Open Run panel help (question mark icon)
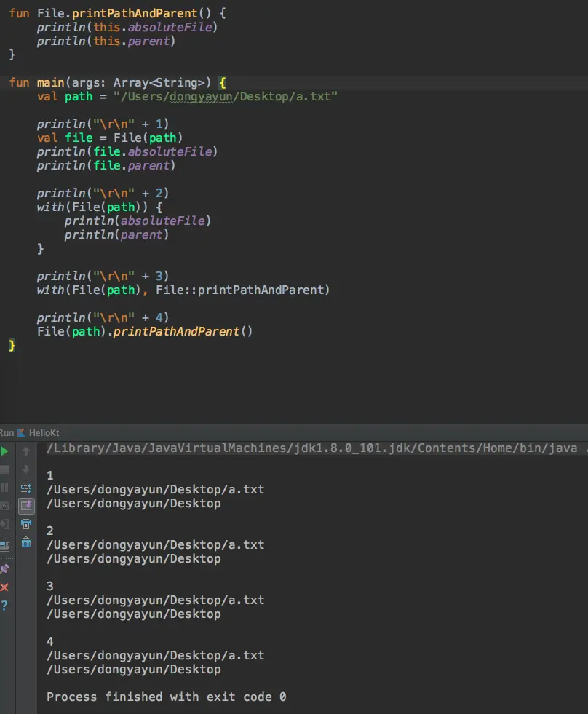588x714 pixels. pyautogui.click(x=4, y=605)
